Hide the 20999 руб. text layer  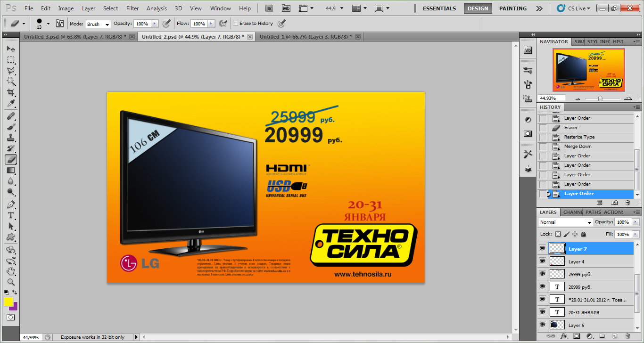pyautogui.click(x=542, y=286)
